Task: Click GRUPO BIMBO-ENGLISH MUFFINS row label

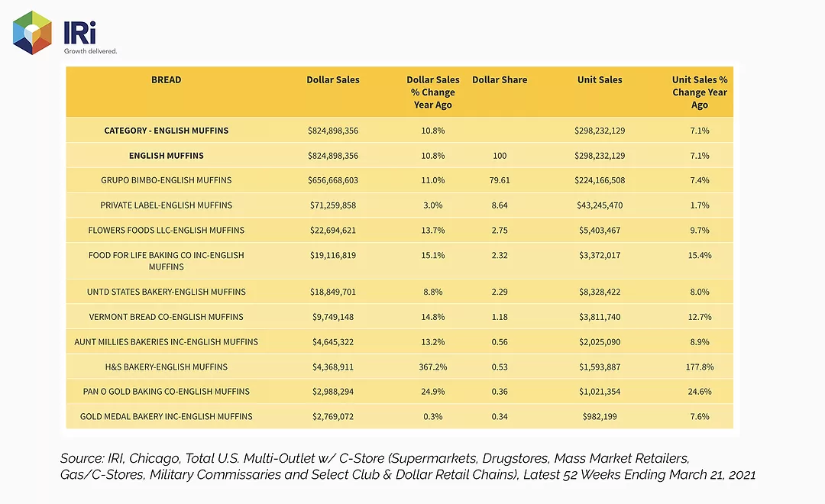Action: pos(167,180)
